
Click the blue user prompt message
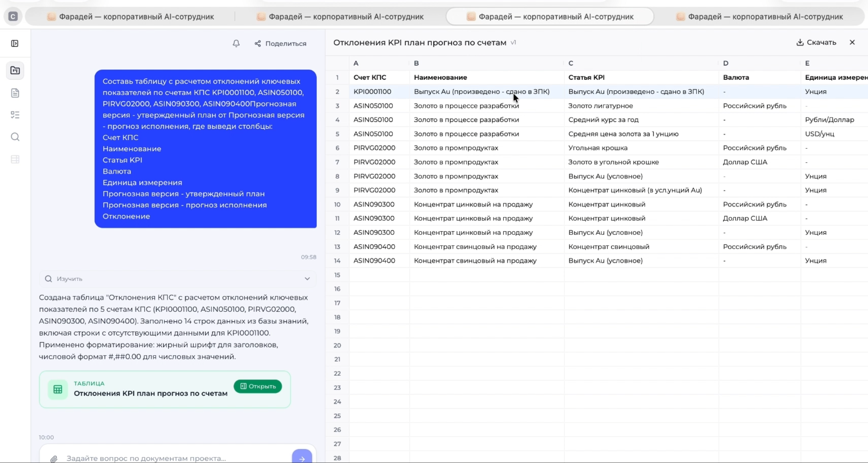206,149
